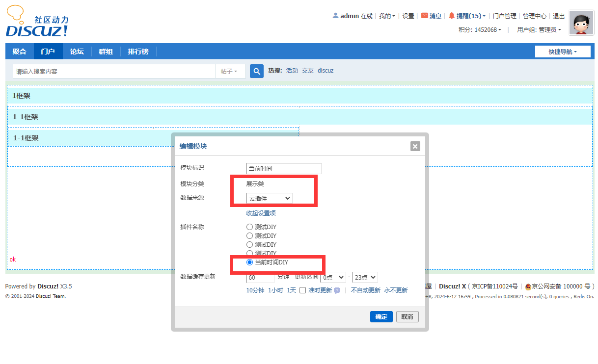Click the 京公网安备 badge icon
The height and width of the screenshot is (364, 598).
pyautogui.click(x=528, y=286)
